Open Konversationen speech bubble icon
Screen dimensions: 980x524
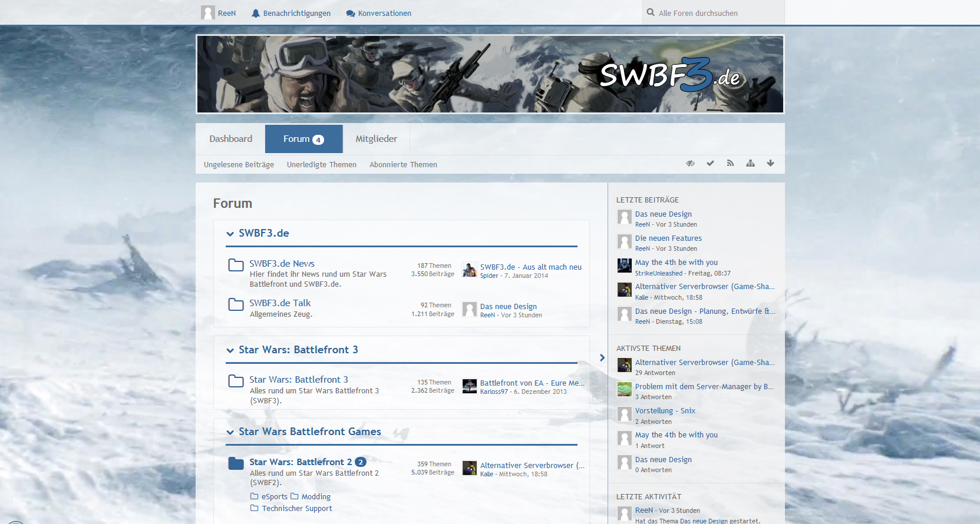351,13
